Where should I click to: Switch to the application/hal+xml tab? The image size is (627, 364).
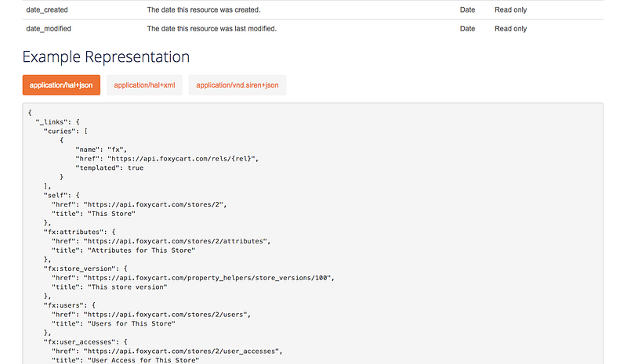point(144,85)
